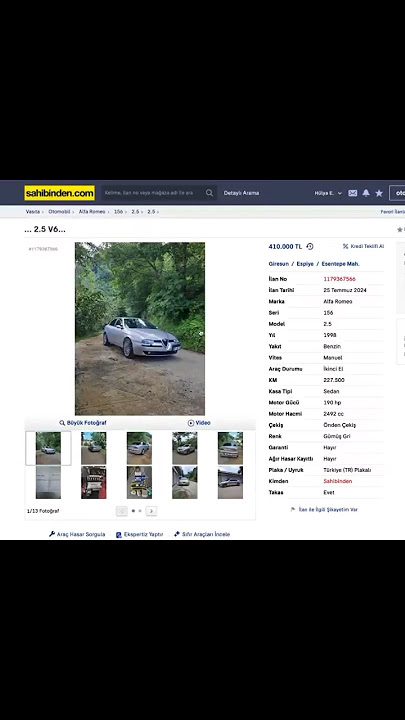Screen dimensions: 405x720
Task: Click the 410.000 TL price
Action: (x=285, y=247)
